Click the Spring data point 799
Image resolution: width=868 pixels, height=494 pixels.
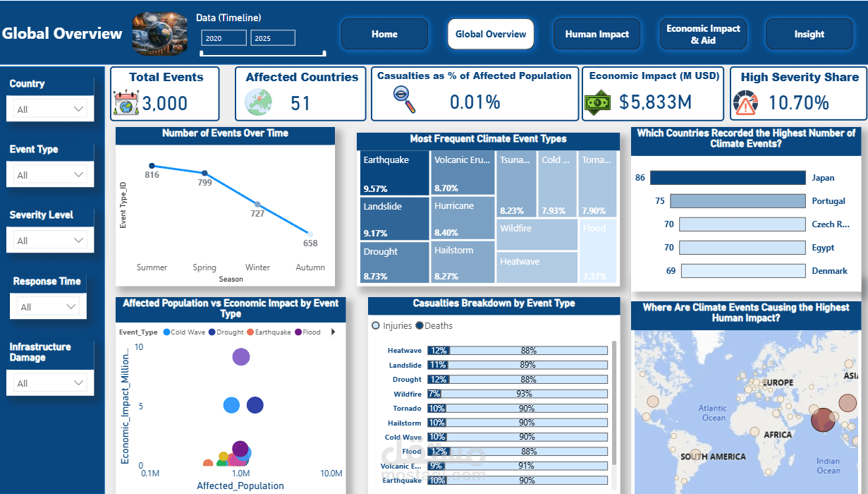pos(204,173)
